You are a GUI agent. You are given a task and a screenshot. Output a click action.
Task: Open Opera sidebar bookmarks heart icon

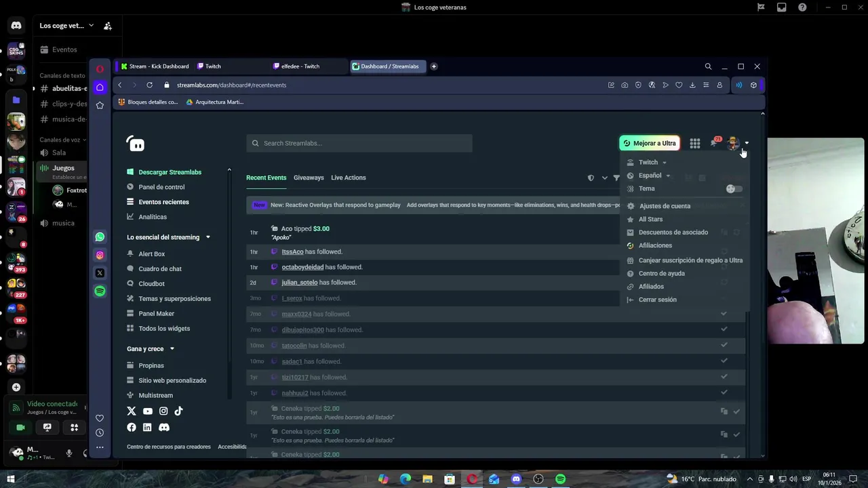100,418
